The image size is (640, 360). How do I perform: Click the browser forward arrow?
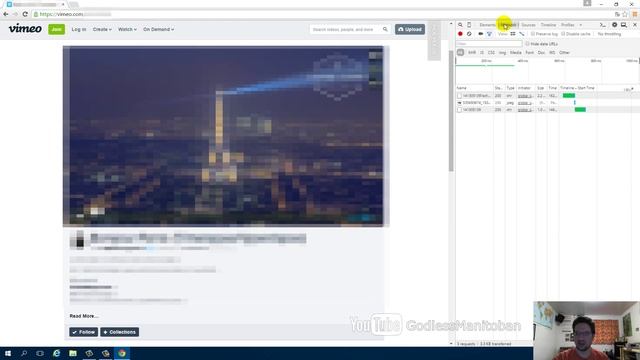15,14
